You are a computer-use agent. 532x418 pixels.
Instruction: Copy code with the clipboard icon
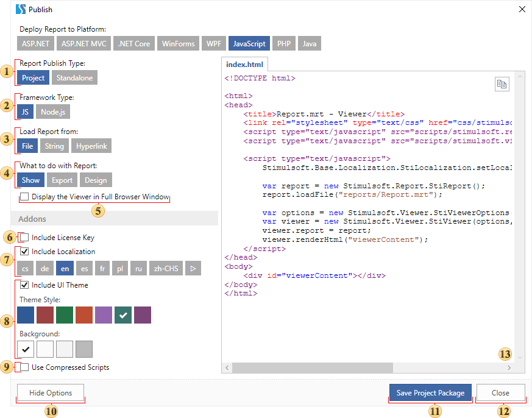[502, 84]
